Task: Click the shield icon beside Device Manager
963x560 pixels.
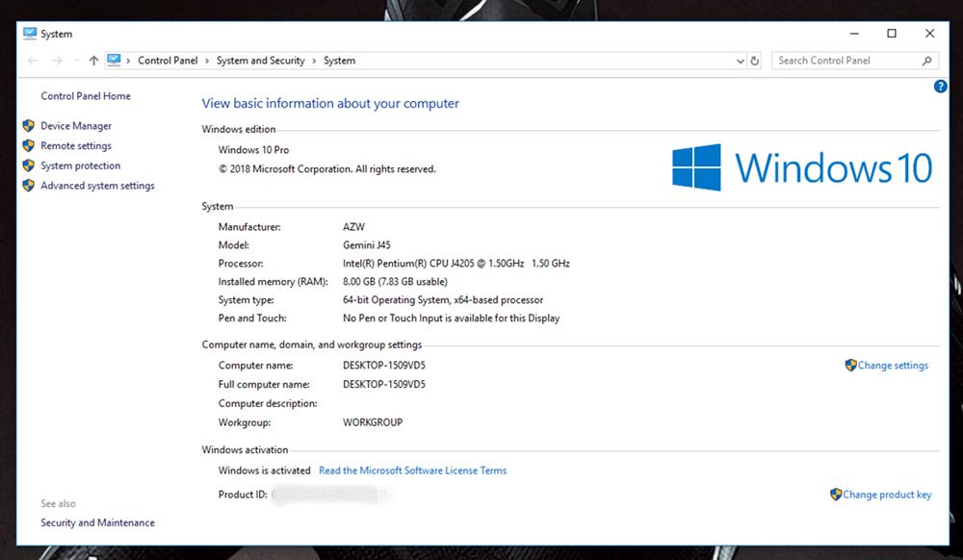Action: 29,126
